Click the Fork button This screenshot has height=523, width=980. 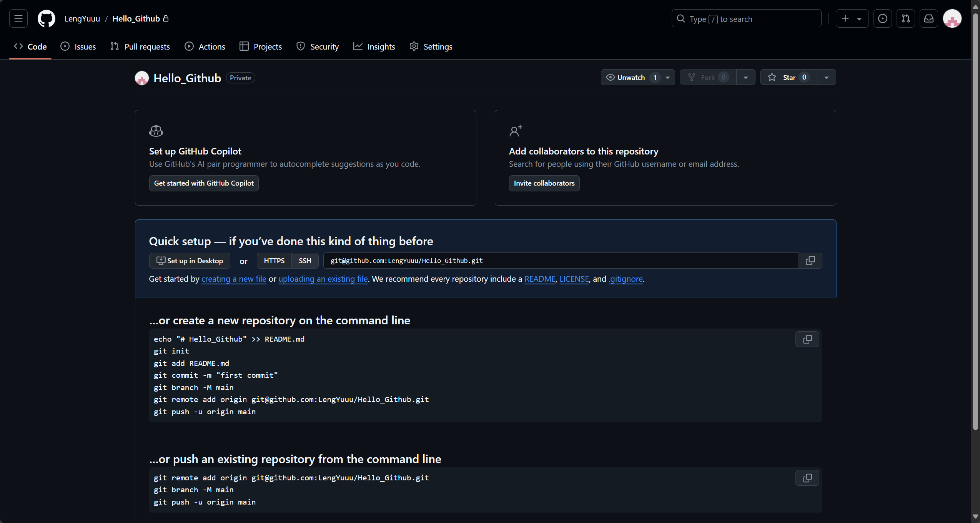tap(708, 77)
